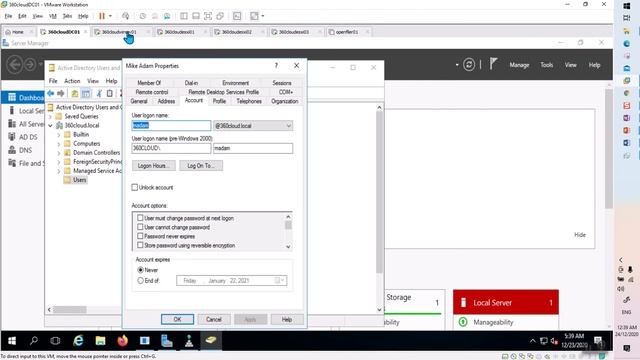Switch to the Profile tab

[219, 101]
